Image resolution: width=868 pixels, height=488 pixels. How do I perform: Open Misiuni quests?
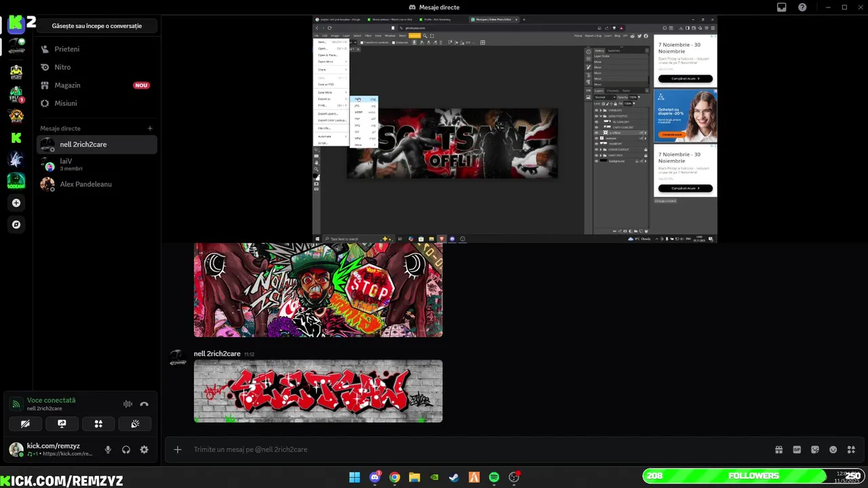pyautogui.click(x=97, y=103)
